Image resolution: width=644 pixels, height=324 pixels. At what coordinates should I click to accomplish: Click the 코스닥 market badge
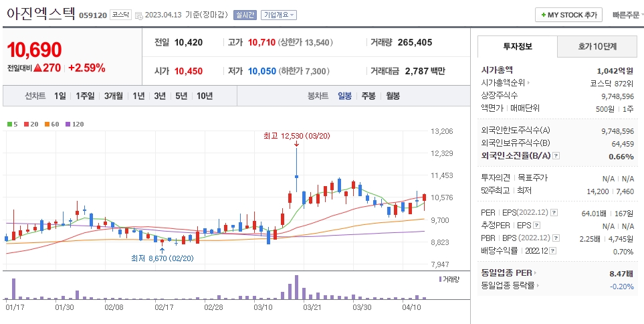pyautogui.click(x=121, y=15)
